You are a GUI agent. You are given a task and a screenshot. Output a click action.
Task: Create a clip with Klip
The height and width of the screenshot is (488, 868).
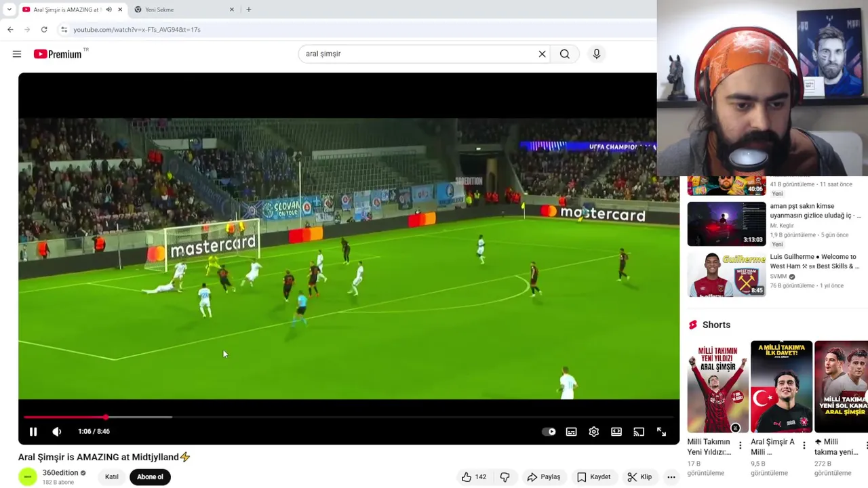639,477
